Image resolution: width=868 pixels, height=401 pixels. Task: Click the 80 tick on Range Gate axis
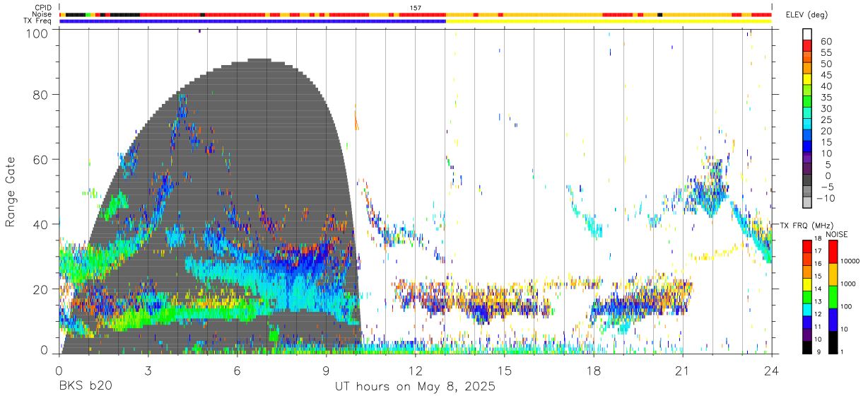[42, 95]
